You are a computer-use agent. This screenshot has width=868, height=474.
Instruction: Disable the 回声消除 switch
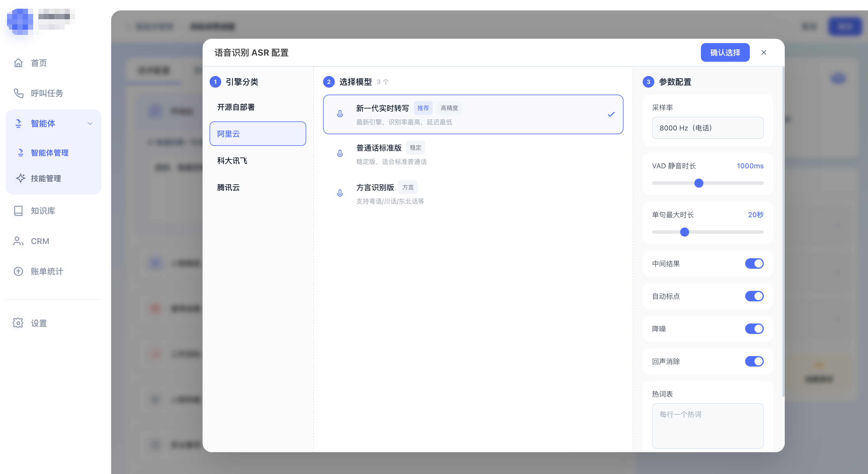point(754,361)
